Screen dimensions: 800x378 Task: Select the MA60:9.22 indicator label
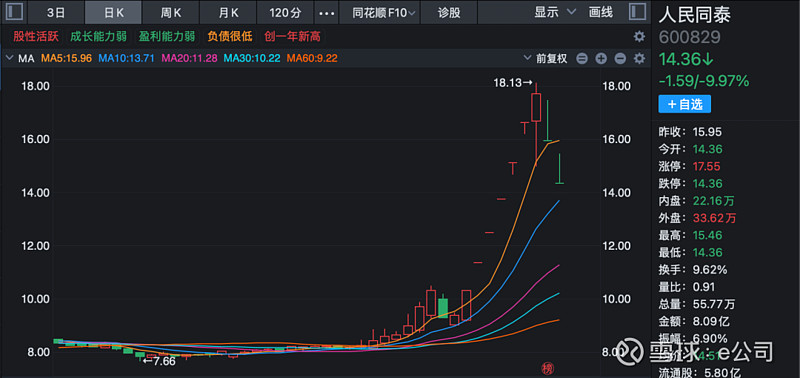(x=312, y=59)
